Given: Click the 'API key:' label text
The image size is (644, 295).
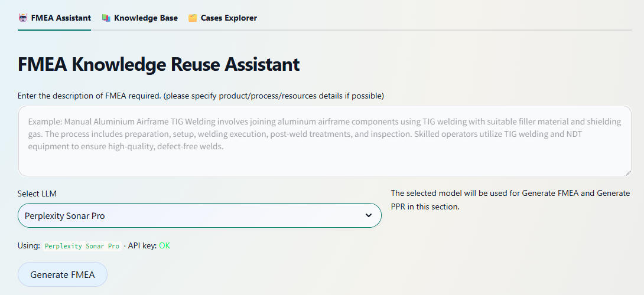Looking at the screenshot, I should tap(142, 245).
